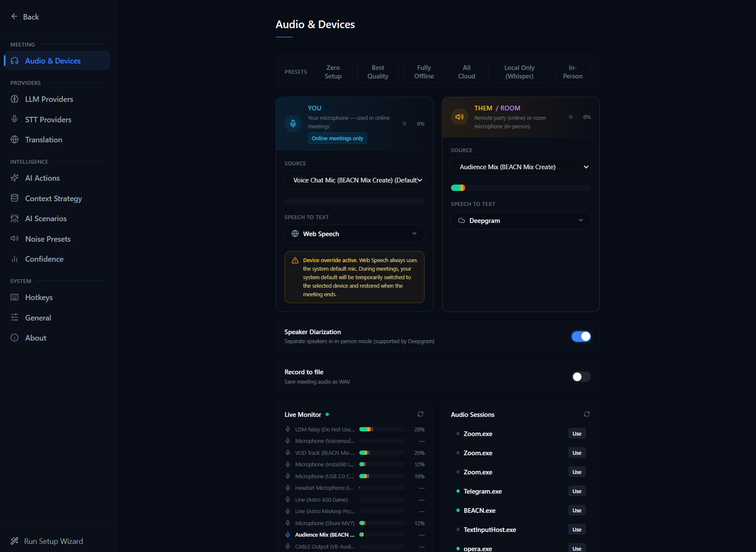756x552 pixels.
Task: Click the THEM/ROOM audio level meter bar
Action: [x=520, y=188]
